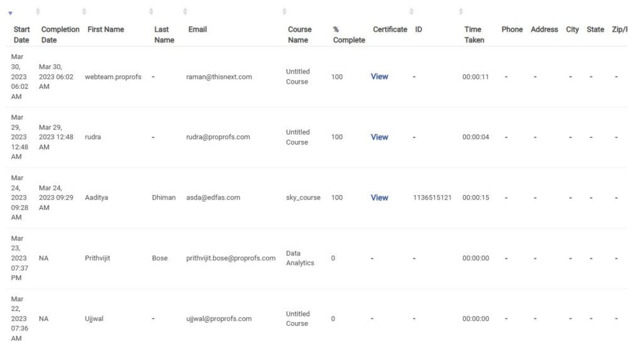Sort by Start Date using the blue arrow
This screenshot has width=644, height=346.
tap(10, 13)
